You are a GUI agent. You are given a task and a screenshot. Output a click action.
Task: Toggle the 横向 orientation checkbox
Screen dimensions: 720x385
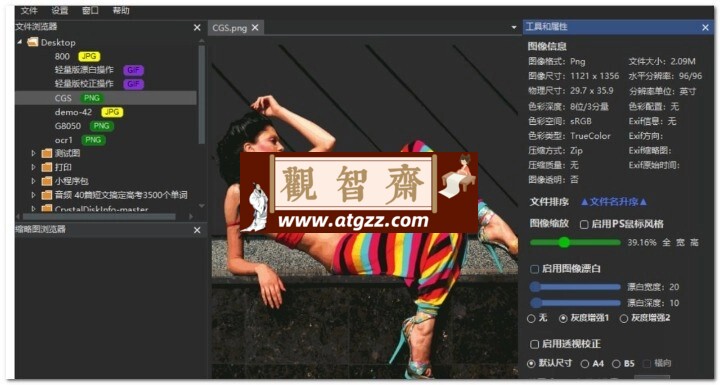[x=647, y=363]
